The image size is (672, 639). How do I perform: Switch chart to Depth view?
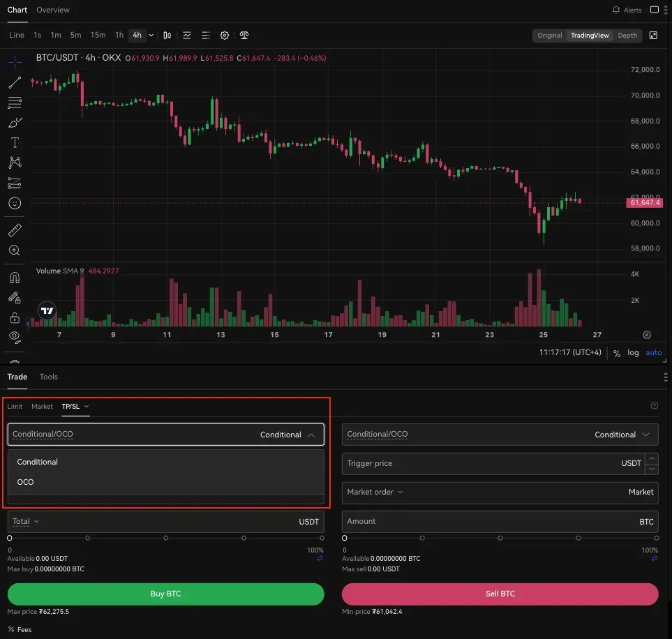[x=627, y=35]
